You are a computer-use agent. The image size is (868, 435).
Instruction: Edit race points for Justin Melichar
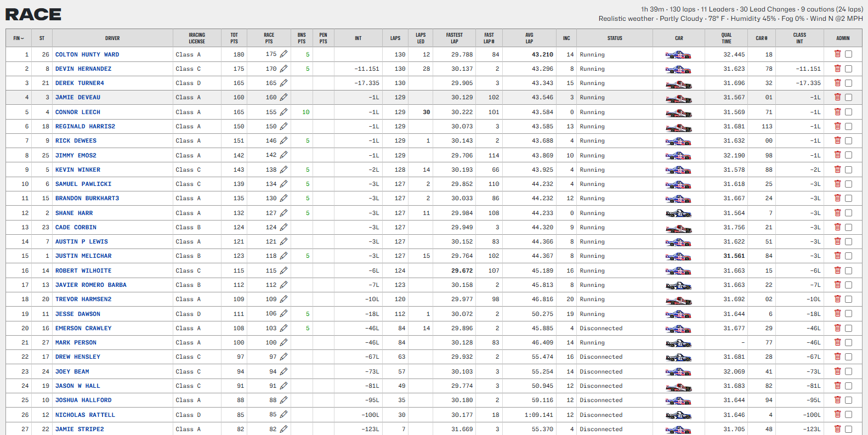coord(283,256)
